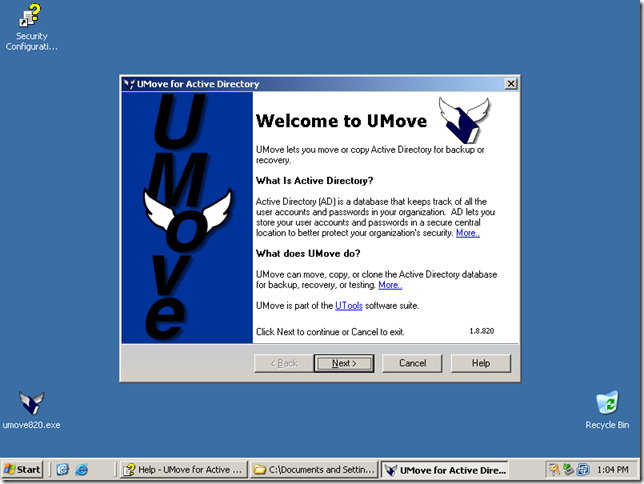Click the 'What Is Active Directory?' heading
Screen dimensions: 644x484
[314, 181]
